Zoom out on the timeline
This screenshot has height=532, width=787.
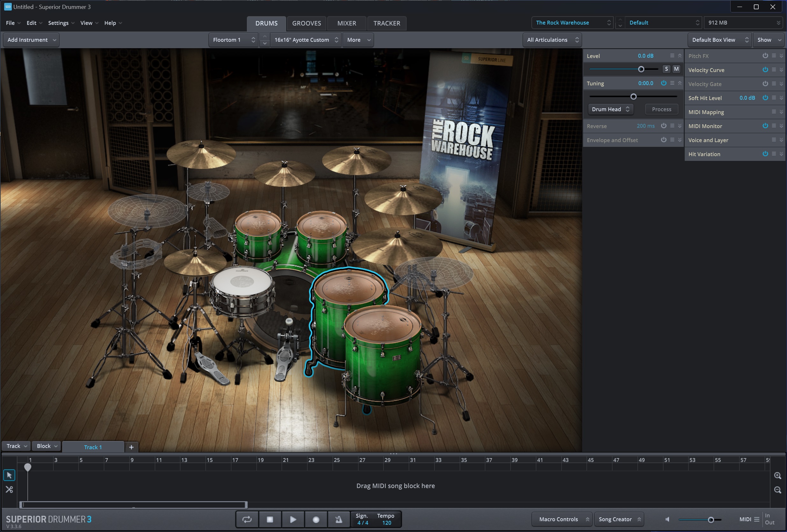point(778,490)
